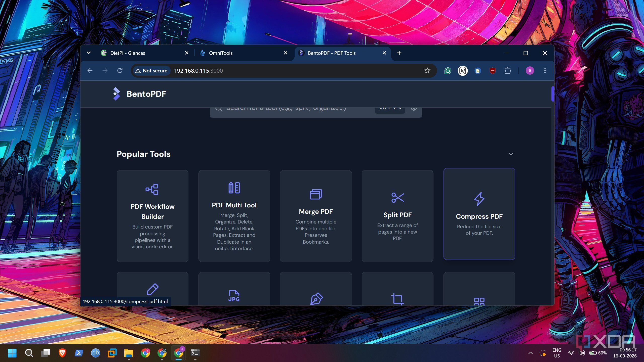Open File Explorer from the taskbar
Screen dimensions: 644x362
tap(129, 353)
